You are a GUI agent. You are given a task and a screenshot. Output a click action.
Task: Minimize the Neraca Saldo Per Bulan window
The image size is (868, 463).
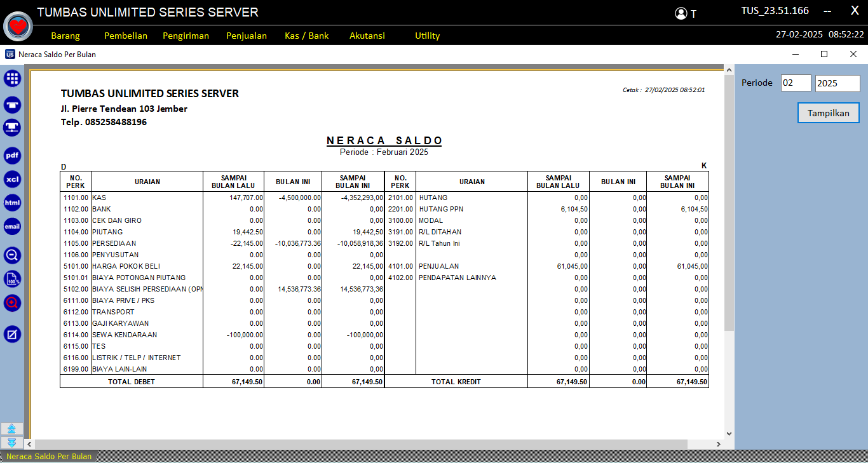795,54
